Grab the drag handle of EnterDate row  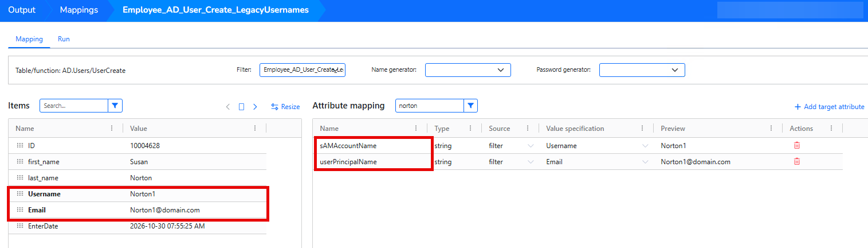pos(20,226)
